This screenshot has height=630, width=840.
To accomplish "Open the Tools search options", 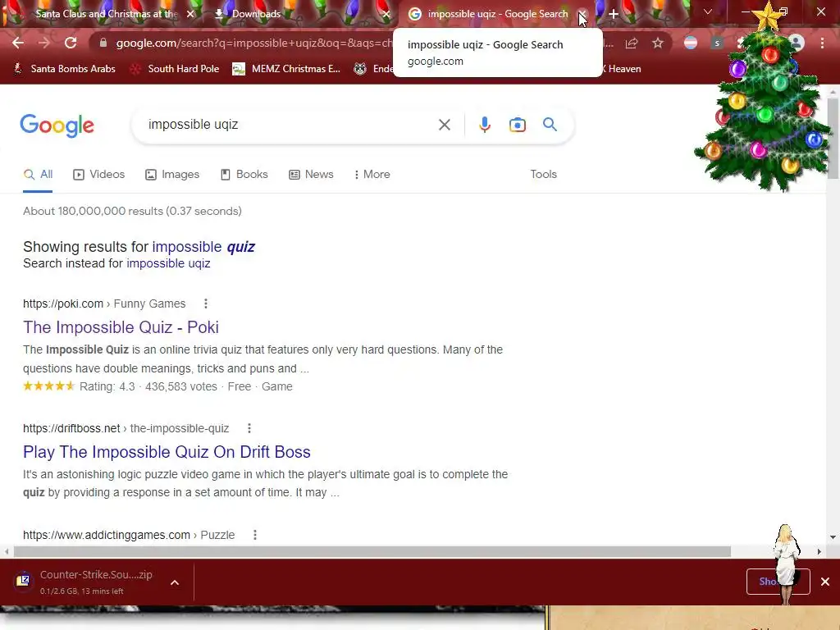I will 543,174.
